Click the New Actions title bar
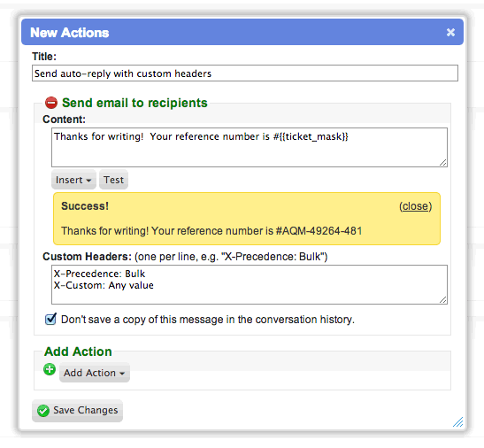The height and width of the screenshot is (448, 484). pos(242,32)
